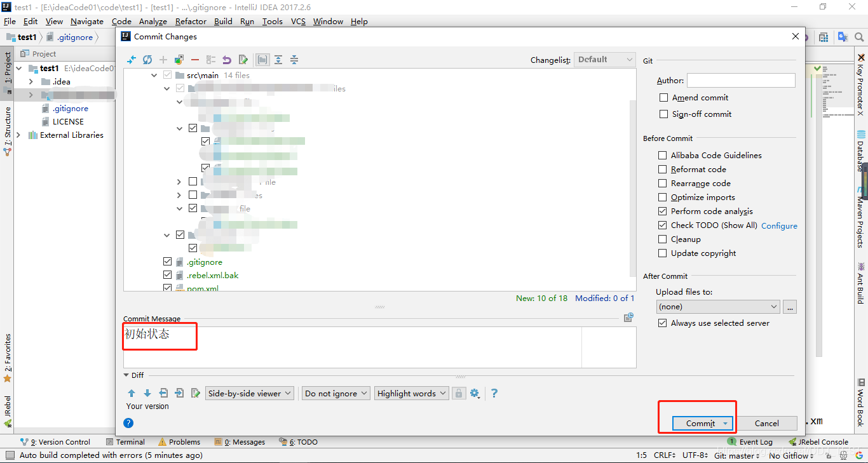The image size is (868, 463).
Task: Click Move to Another Changelist icon
Action: pos(179,60)
